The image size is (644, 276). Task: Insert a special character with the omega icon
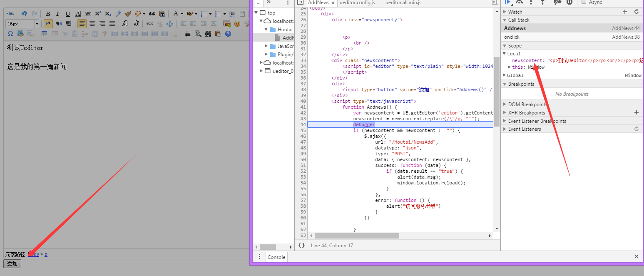coord(10,34)
